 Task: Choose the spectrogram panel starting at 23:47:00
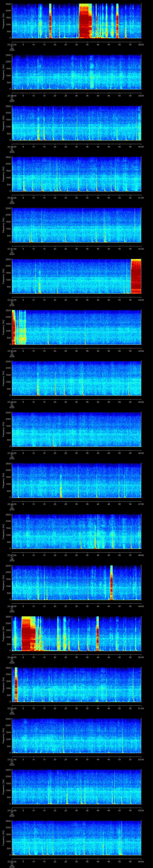pyautogui.click(x=76, y=531)
